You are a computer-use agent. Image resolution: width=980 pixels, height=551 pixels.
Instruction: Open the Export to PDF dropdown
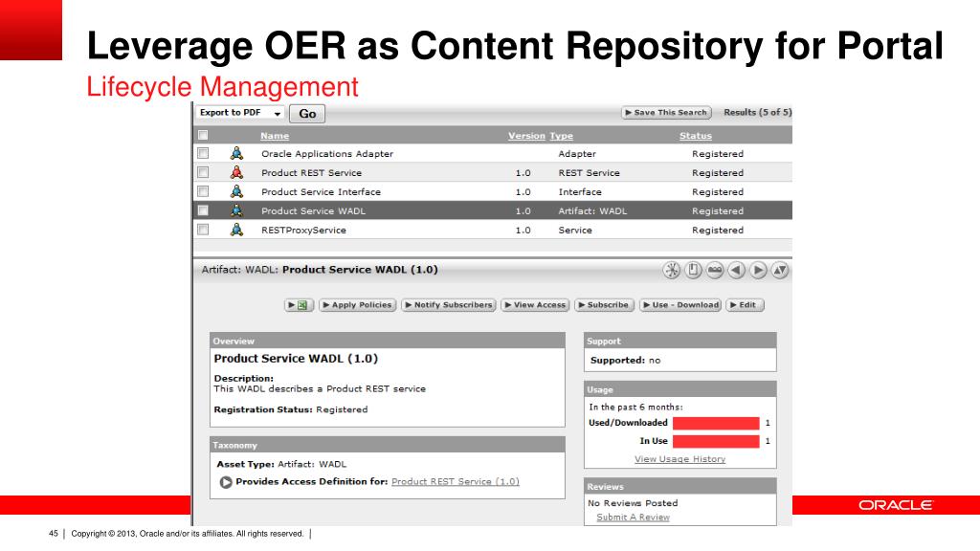pyautogui.click(x=240, y=113)
